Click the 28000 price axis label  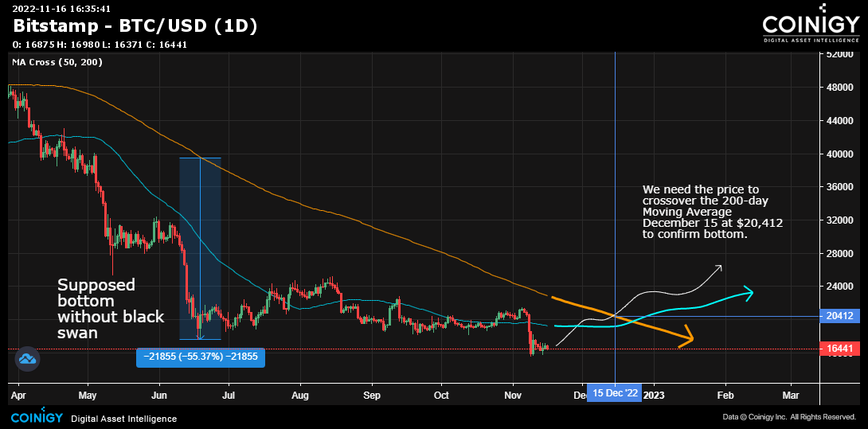click(x=842, y=254)
